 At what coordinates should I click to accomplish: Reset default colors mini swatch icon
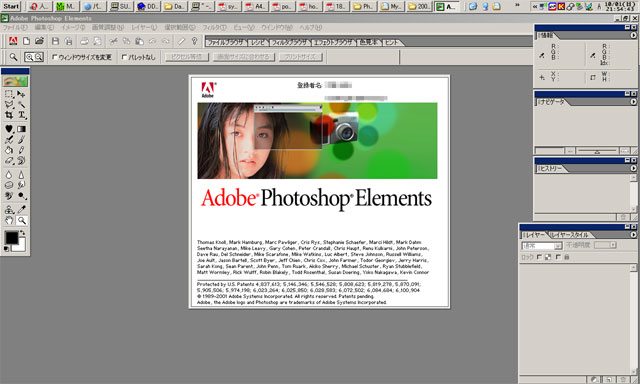click(x=7, y=249)
